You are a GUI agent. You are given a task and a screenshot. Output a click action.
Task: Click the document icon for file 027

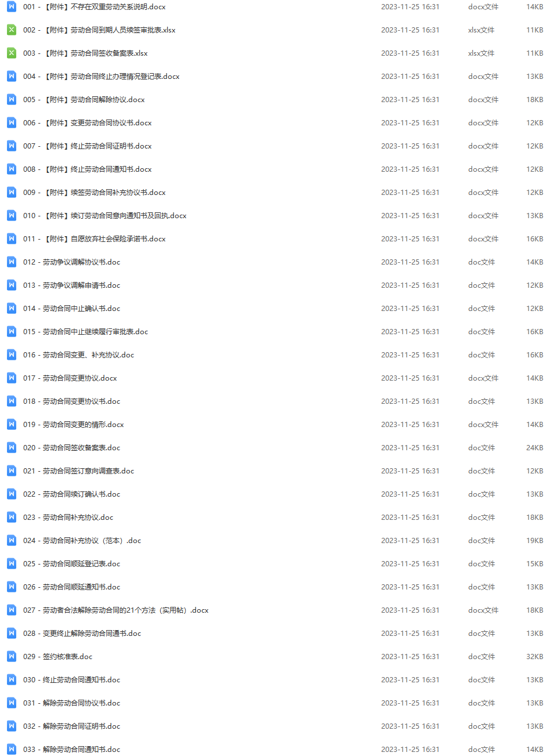click(x=12, y=610)
